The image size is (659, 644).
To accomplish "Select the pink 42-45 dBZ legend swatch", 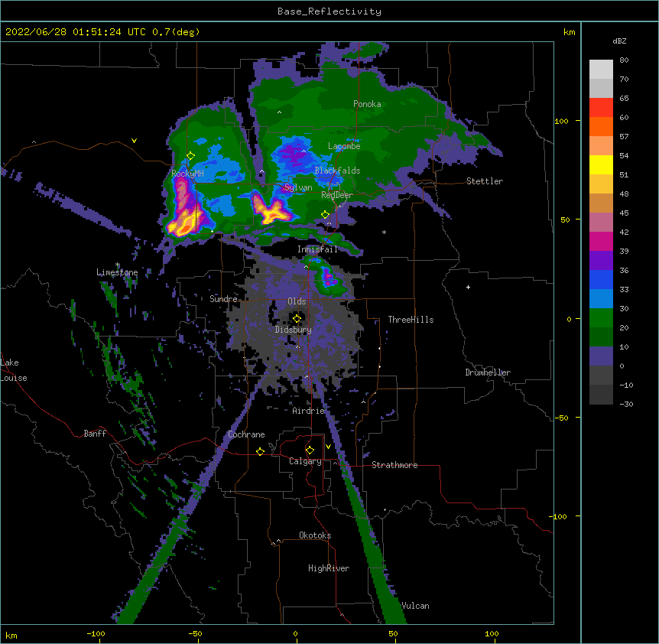I will [601, 223].
